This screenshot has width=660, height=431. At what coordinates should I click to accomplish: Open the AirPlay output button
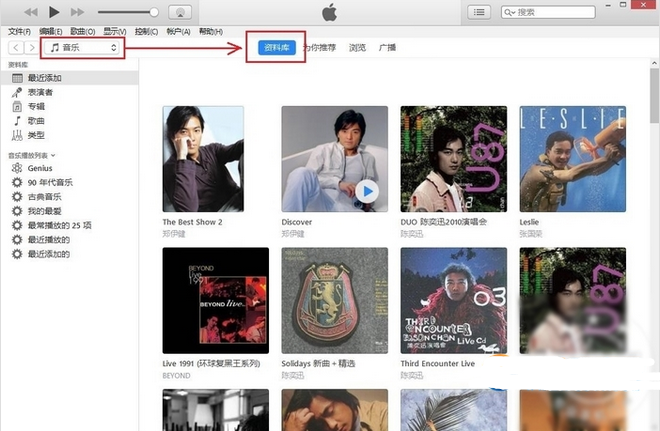[180, 12]
